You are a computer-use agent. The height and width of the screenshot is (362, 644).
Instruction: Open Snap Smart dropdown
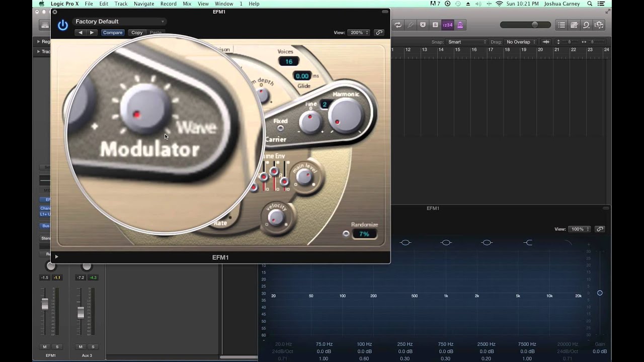(467, 42)
